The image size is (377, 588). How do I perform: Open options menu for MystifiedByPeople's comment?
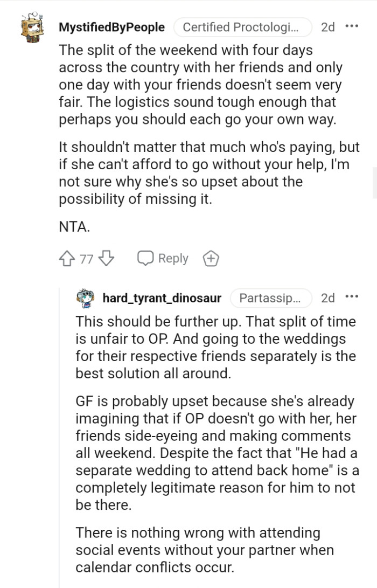click(351, 26)
